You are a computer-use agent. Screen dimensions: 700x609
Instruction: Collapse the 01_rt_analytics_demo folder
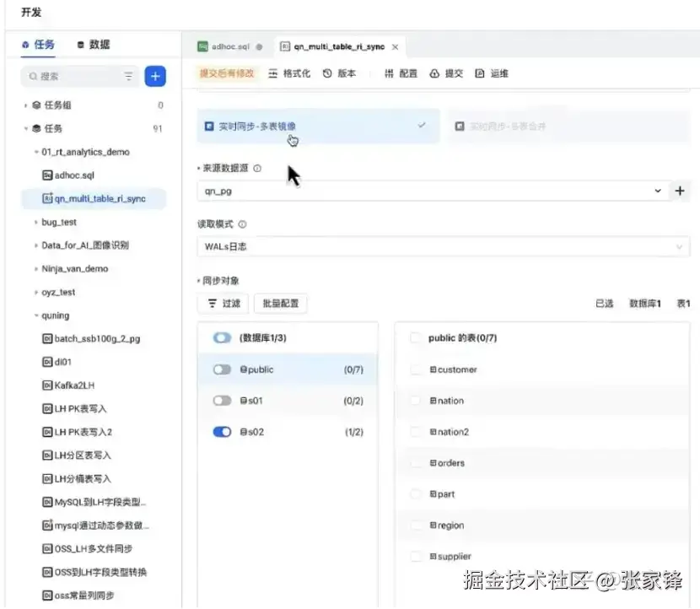(36, 152)
